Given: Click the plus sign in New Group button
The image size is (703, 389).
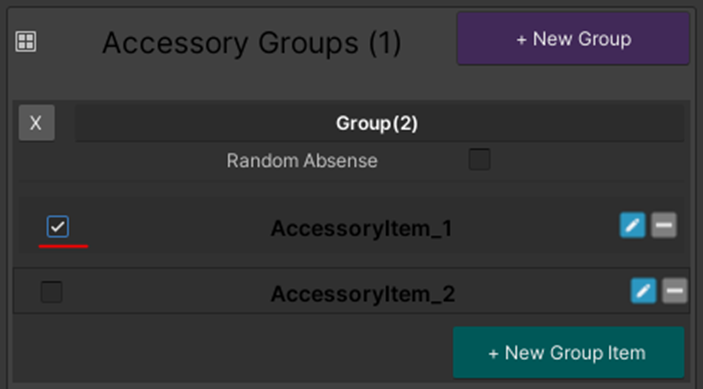Looking at the screenshot, I should point(521,40).
